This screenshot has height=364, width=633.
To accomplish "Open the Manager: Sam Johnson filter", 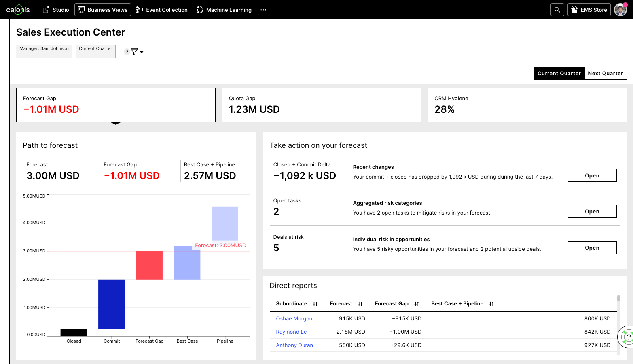I will click(x=44, y=51).
